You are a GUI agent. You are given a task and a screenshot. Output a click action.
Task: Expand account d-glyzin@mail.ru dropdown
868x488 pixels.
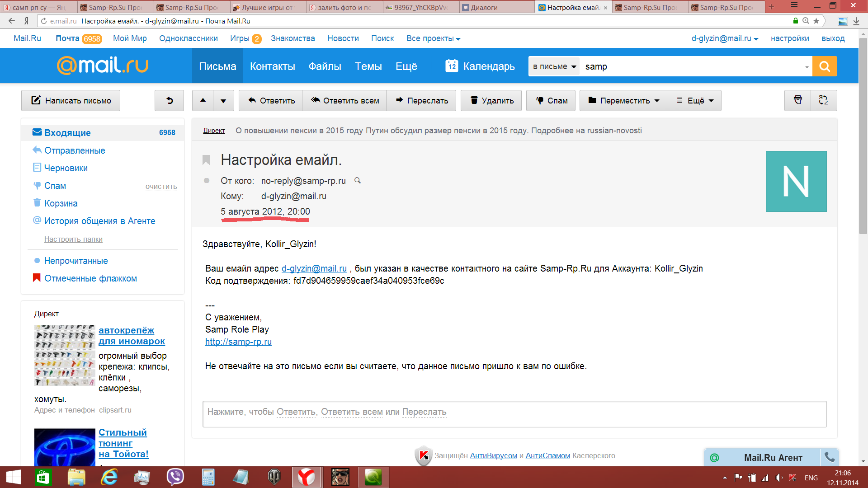[x=725, y=38]
